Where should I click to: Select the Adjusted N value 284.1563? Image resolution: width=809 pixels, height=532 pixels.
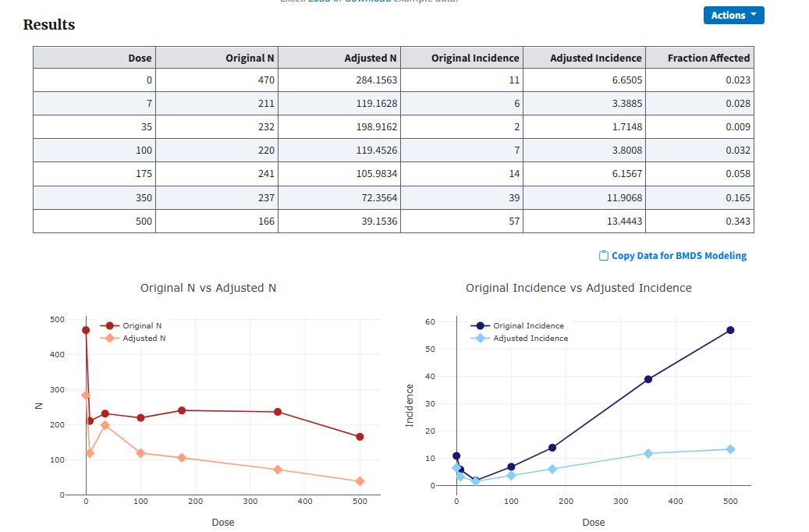pyautogui.click(x=377, y=80)
